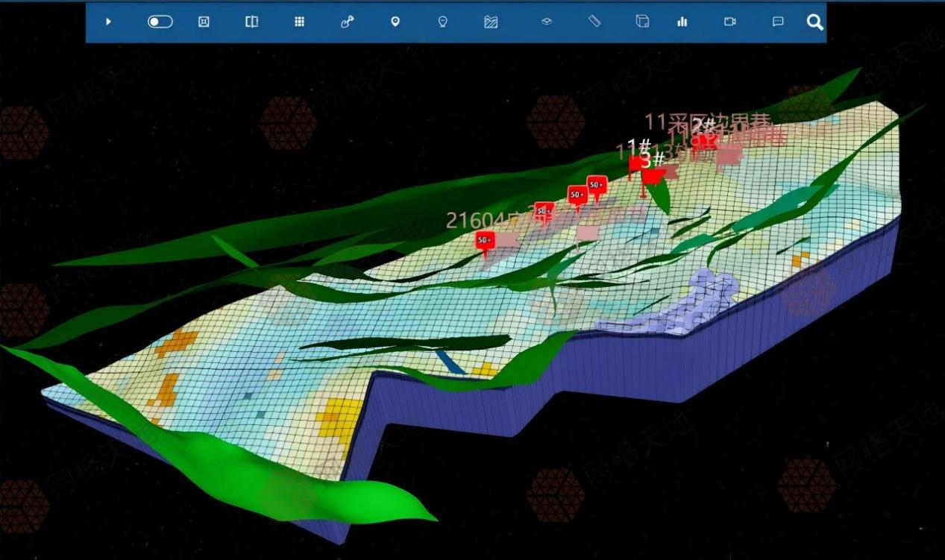Click the fit-to-view square icon
The width and height of the screenshot is (945, 560).
tap(204, 22)
